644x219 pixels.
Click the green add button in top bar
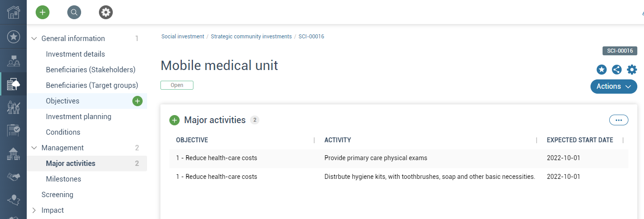pyautogui.click(x=42, y=12)
